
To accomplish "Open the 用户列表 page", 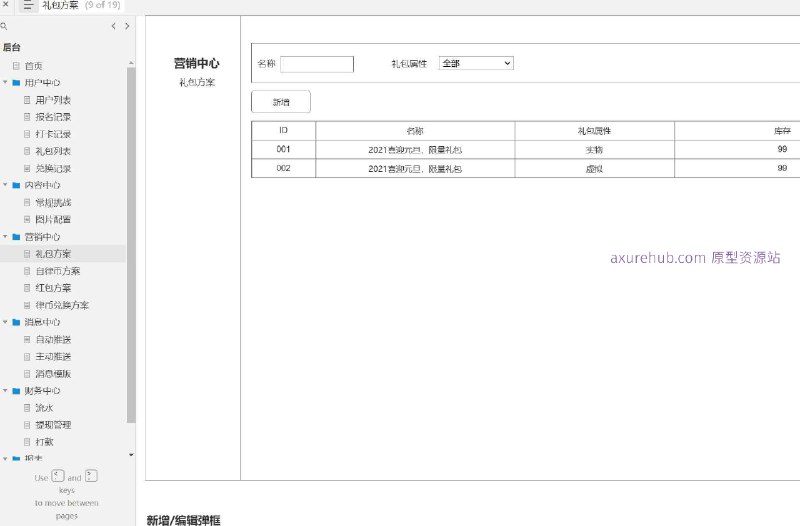I will point(53,100).
